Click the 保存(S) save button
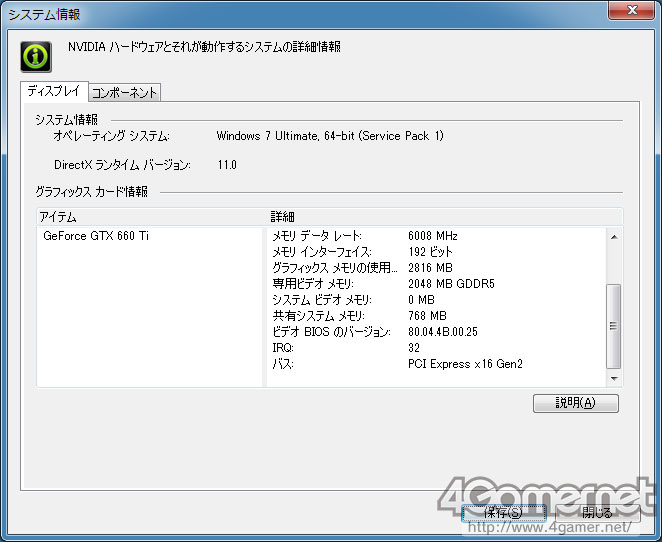 click(x=503, y=513)
